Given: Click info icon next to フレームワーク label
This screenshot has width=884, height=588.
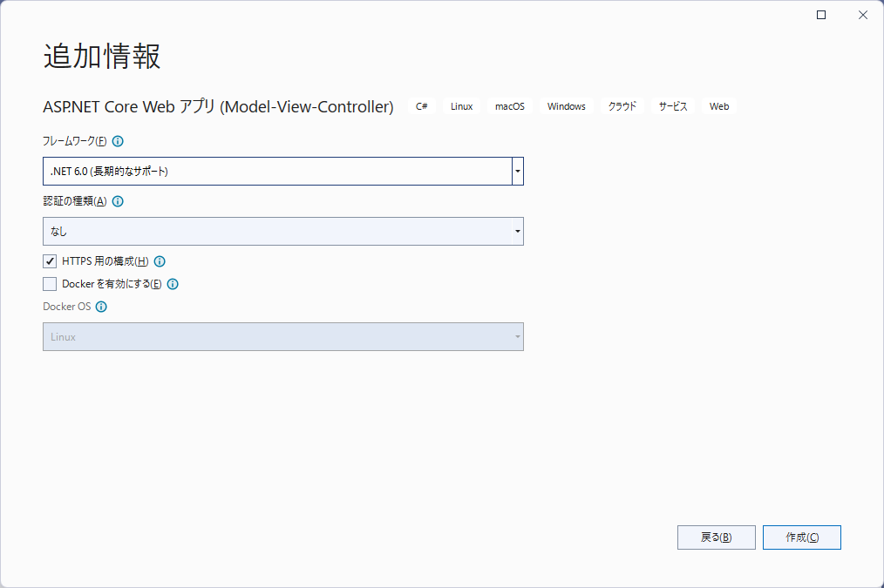Looking at the screenshot, I should point(118,141).
